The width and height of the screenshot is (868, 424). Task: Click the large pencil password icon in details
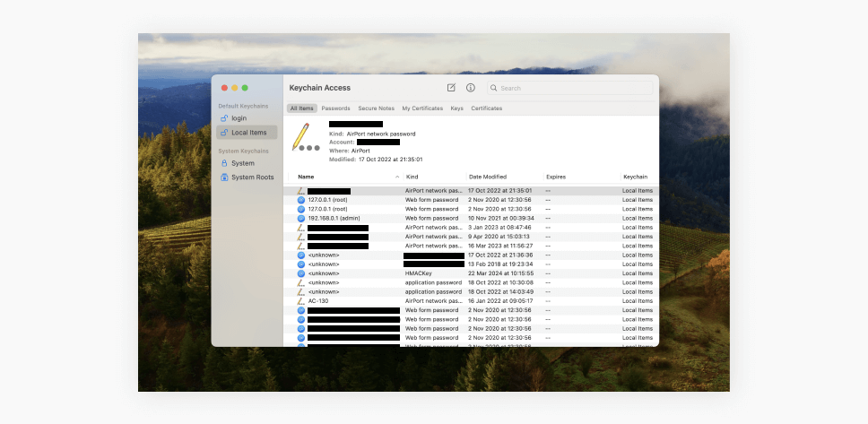(x=305, y=137)
